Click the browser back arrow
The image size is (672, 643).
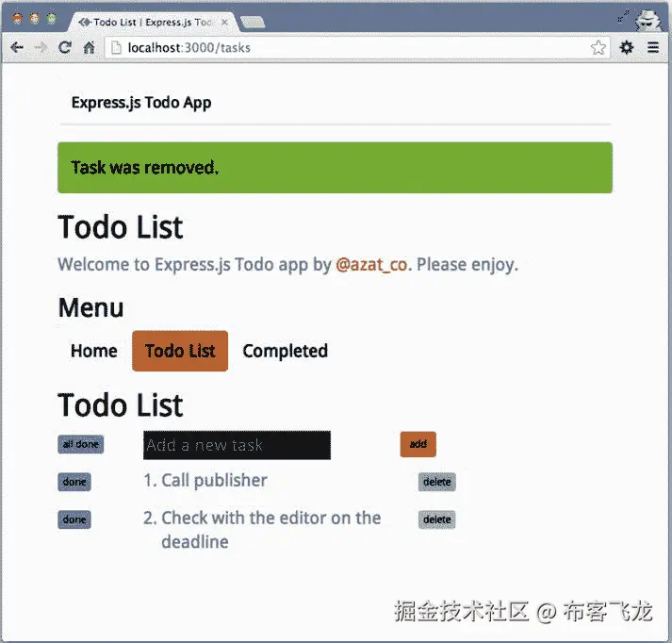pos(17,47)
